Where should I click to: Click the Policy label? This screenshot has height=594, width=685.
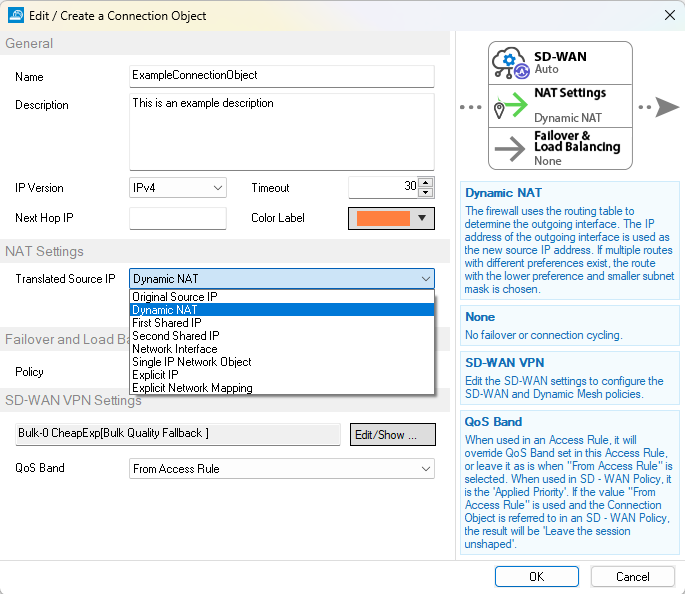pos(29,372)
